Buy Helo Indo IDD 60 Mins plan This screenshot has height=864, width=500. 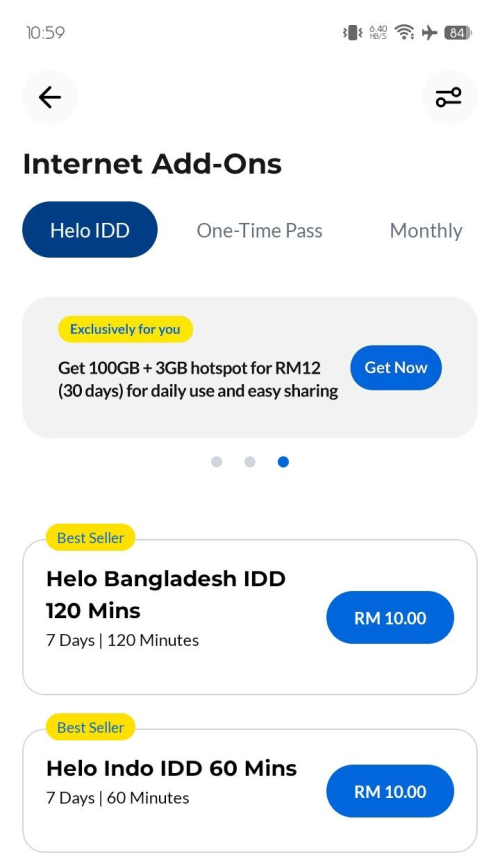click(390, 791)
